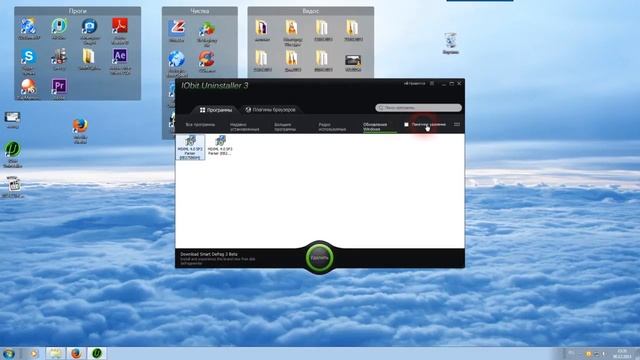640x360 pixels.
Task: Click the system tray clock
Action: (x=622, y=353)
